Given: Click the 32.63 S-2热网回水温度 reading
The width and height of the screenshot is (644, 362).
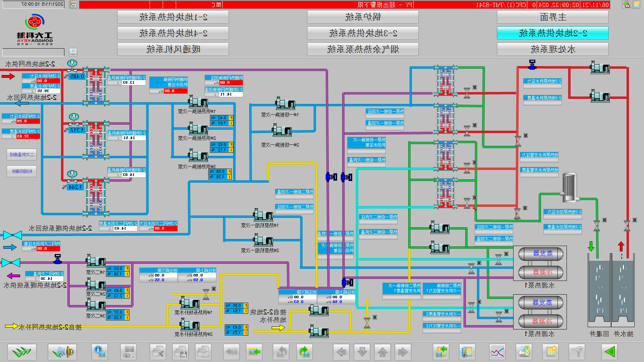Looking at the screenshot, I should coord(21,136).
